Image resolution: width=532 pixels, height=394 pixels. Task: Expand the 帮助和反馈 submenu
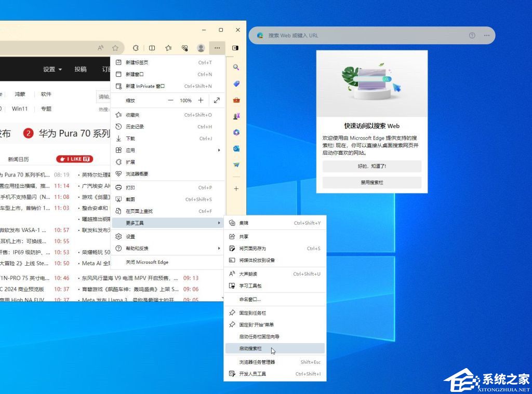[x=168, y=249]
